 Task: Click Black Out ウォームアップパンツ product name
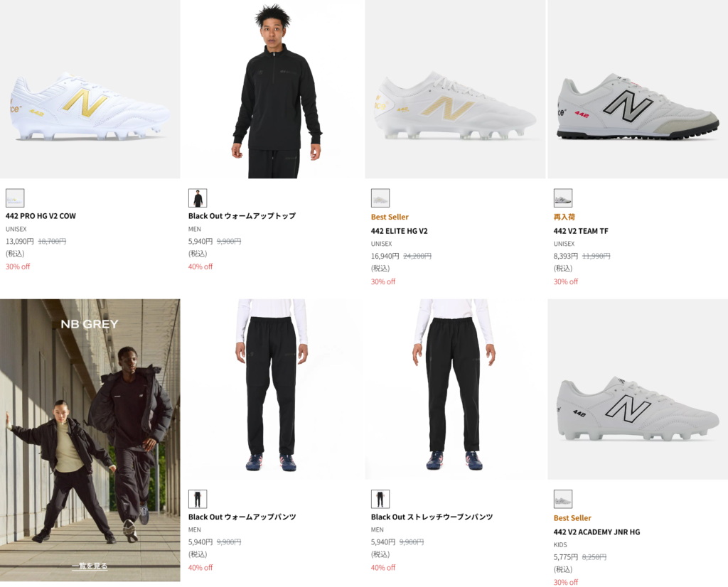242,517
